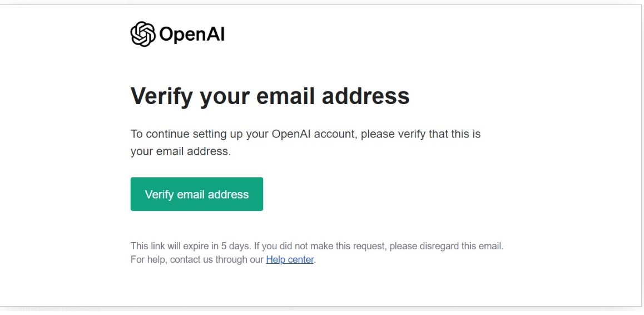This screenshot has width=644, height=315.
Task: Click "please verify that this is" text
Action: coord(420,135)
